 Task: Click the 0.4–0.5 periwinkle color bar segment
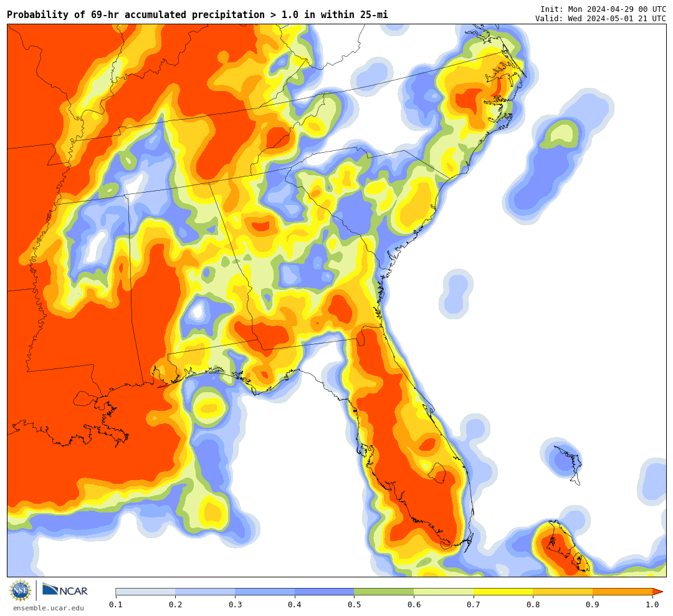[325, 592]
